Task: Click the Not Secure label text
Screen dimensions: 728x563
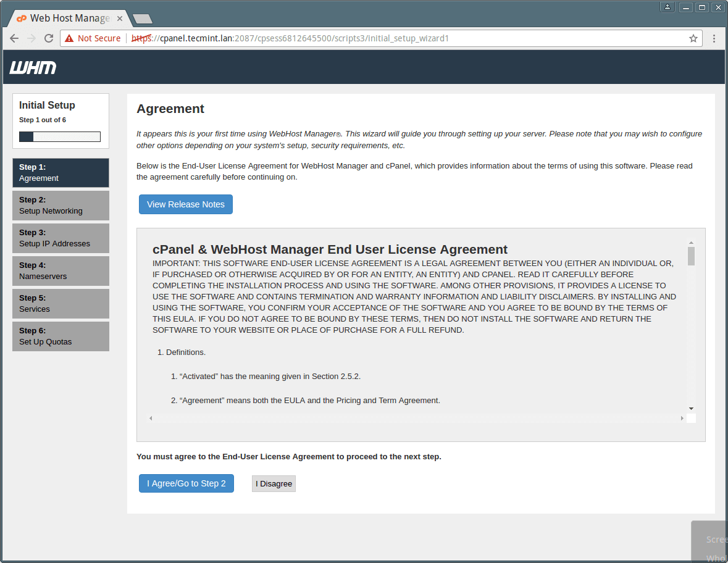Action: click(x=99, y=38)
